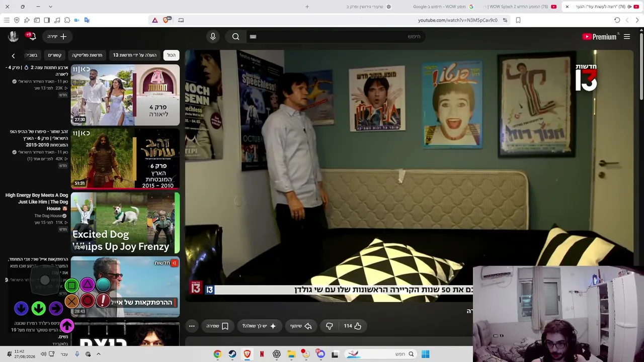The image size is (644, 362).
Task: Open ChatGPT from the taskbar
Action: [x=277, y=354]
